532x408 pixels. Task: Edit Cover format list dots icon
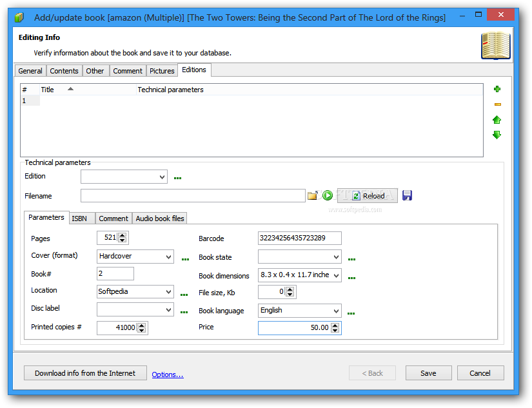tap(185, 259)
